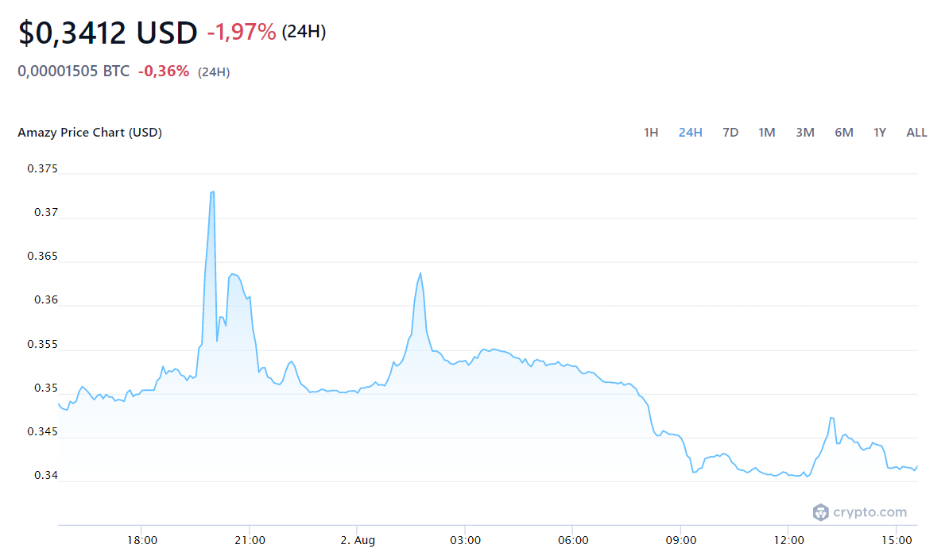Click the Amazy Price Chart (USD) title
Viewport: 945px width, 560px height.
point(90,133)
